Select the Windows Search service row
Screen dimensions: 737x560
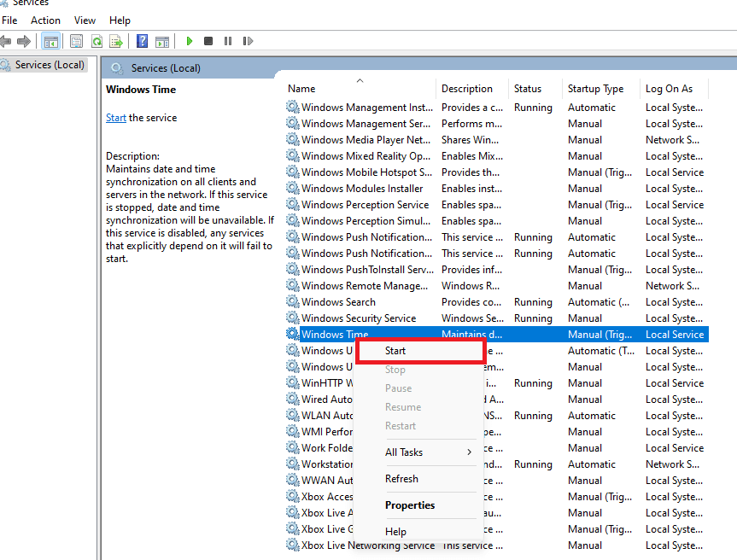[338, 302]
